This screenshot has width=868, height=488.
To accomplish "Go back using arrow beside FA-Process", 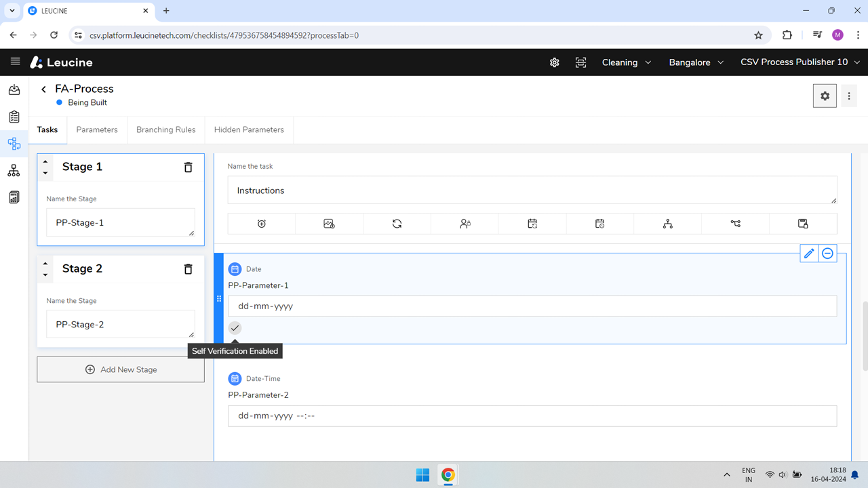I will pyautogui.click(x=43, y=89).
